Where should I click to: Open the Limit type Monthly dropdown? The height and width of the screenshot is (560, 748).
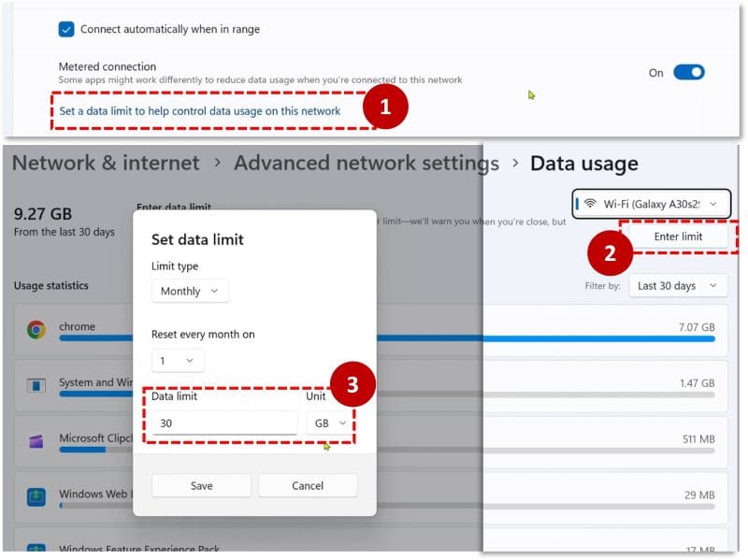tap(190, 291)
